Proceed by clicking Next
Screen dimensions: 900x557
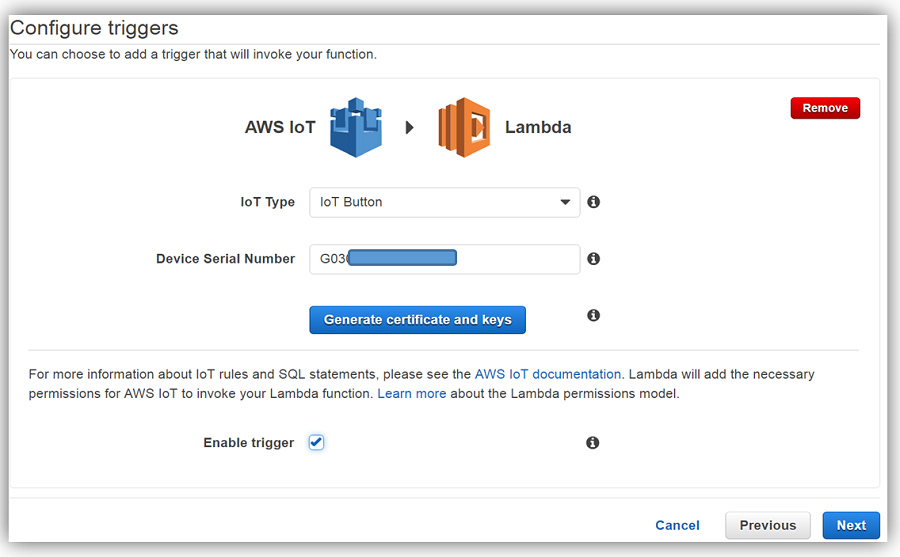pyautogui.click(x=850, y=525)
